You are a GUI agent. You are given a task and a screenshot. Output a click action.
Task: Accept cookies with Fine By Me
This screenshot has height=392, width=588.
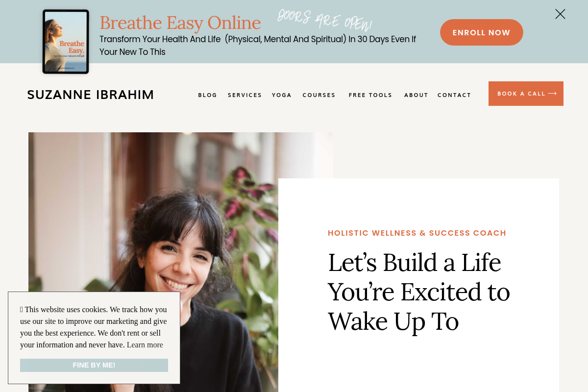[94, 365]
